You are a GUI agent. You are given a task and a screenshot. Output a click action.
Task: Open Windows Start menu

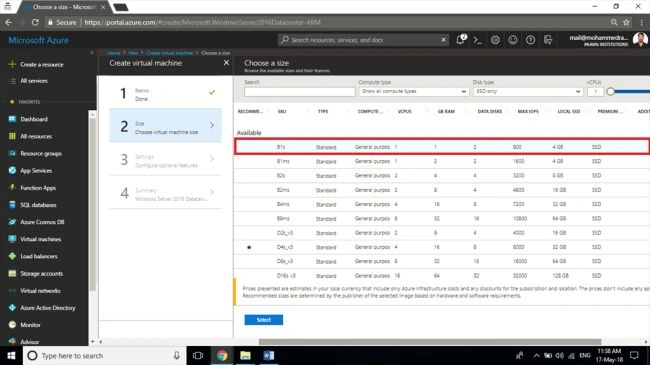(11, 355)
